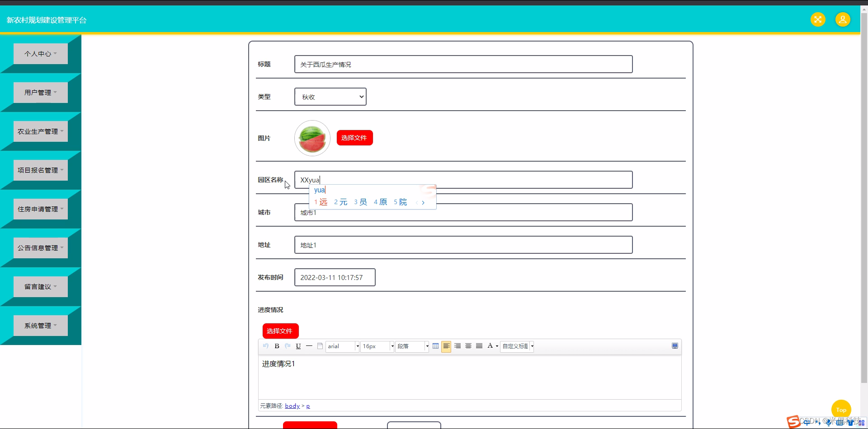Click the Sogou input method S logo
Image resolution: width=868 pixels, height=429 pixels.
pyautogui.click(x=793, y=422)
